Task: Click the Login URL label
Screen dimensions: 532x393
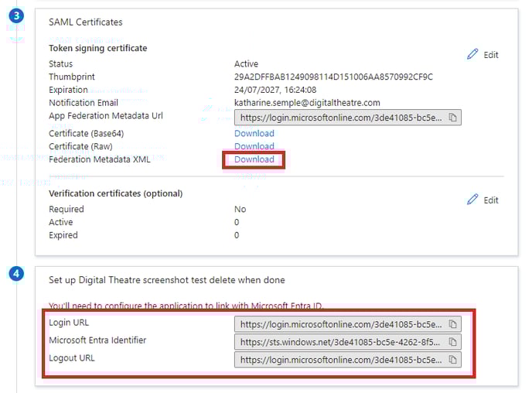Action: (x=69, y=323)
